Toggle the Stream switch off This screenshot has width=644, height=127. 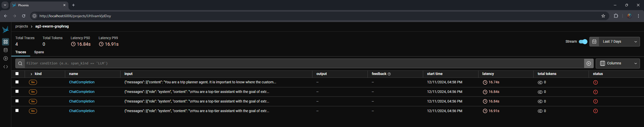pos(583,42)
